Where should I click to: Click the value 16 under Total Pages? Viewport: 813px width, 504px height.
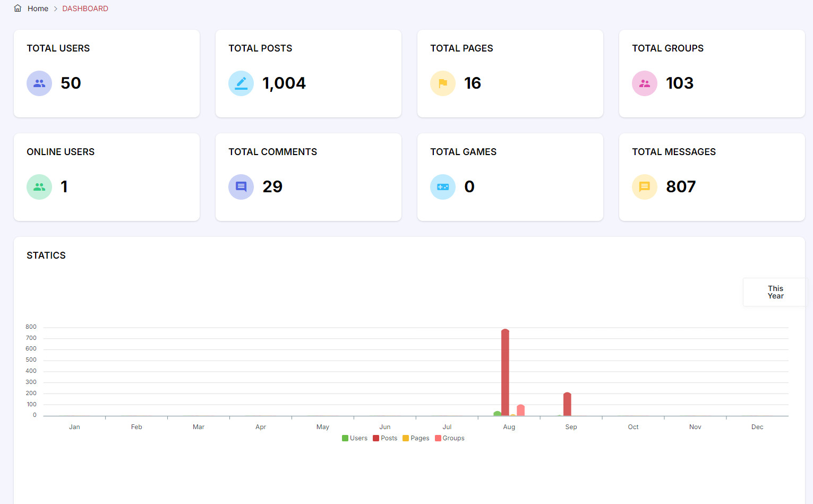coord(473,83)
